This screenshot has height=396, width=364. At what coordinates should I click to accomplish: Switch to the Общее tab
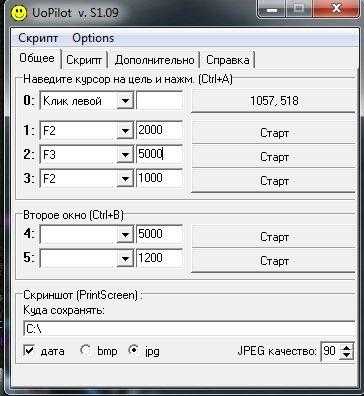(x=37, y=58)
